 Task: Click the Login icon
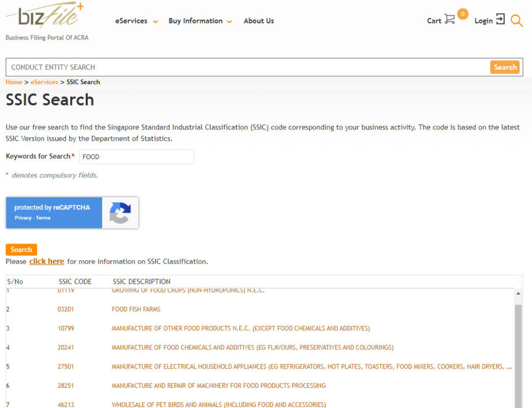pos(501,20)
